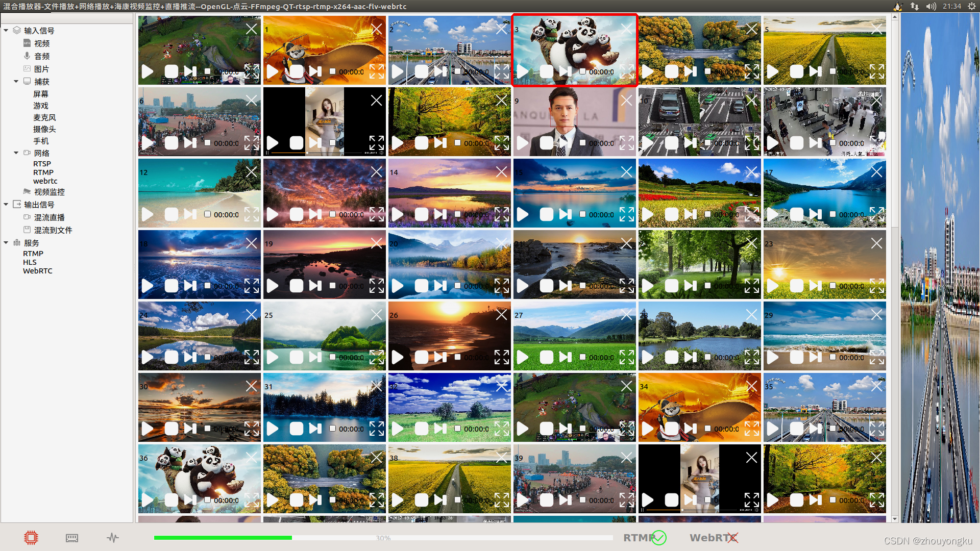Select 屏幕 capture option

(x=41, y=94)
